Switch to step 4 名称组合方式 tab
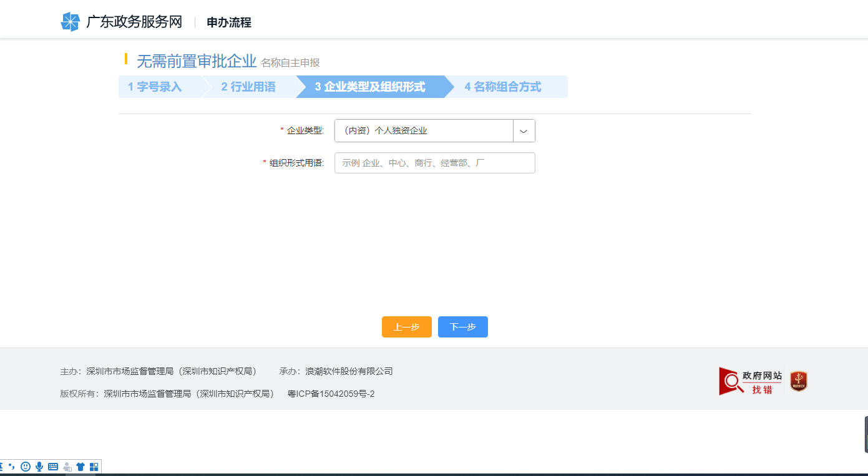This screenshot has height=476, width=868. (502, 87)
